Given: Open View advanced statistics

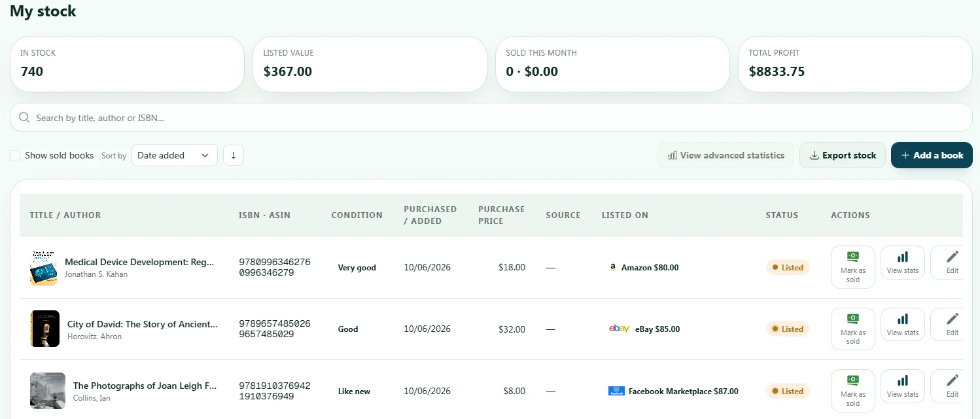Looking at the screenshot, I should 726,155.
